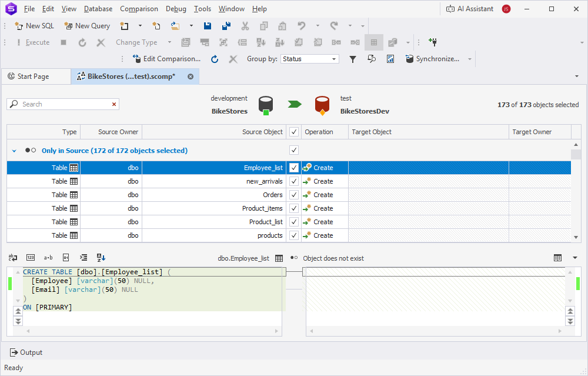Toggle the select-all checkbox in the grid header
The image size is (588, 376).
pyautogui.click(x=293, y=131)
